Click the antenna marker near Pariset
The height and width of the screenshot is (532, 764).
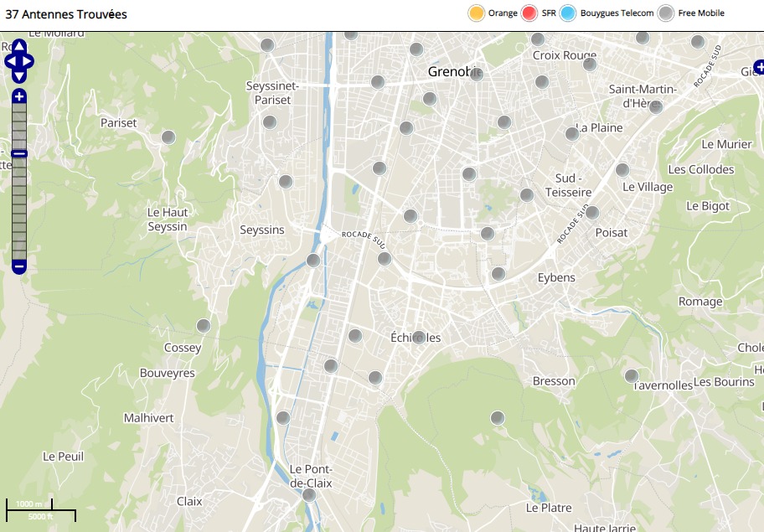pyautogui.click(x=168, y=137)
